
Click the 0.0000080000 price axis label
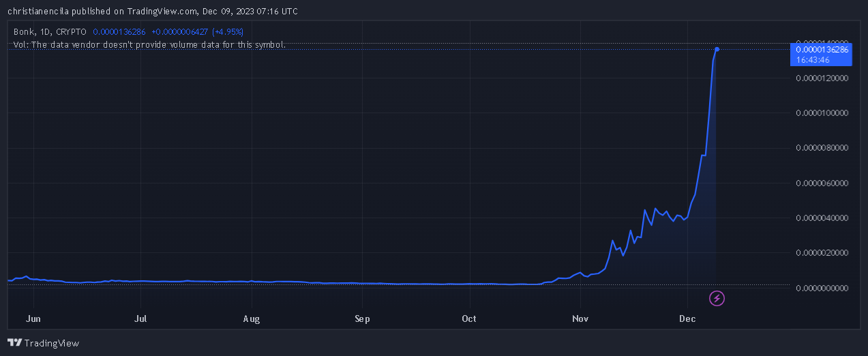point(822,148)
